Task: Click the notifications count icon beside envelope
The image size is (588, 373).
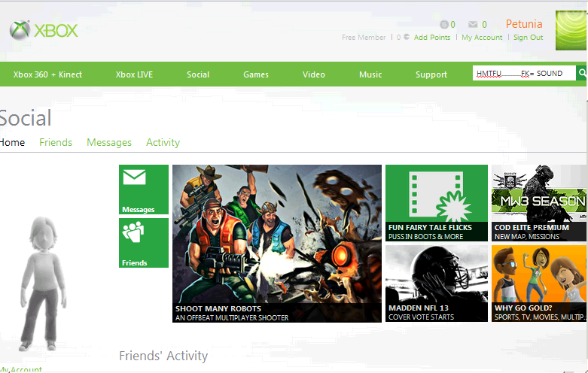Action: tap(444, 25)
